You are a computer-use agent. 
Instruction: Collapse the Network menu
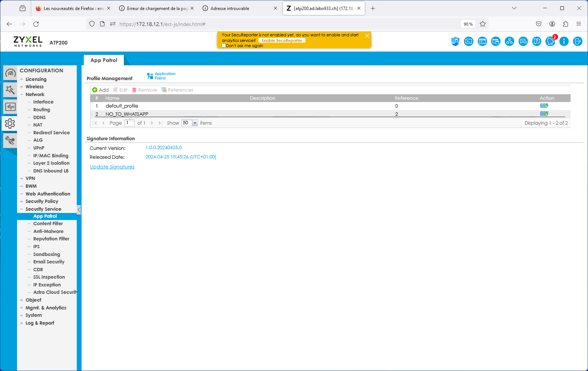pyautogui.click(x=22, y=95)
